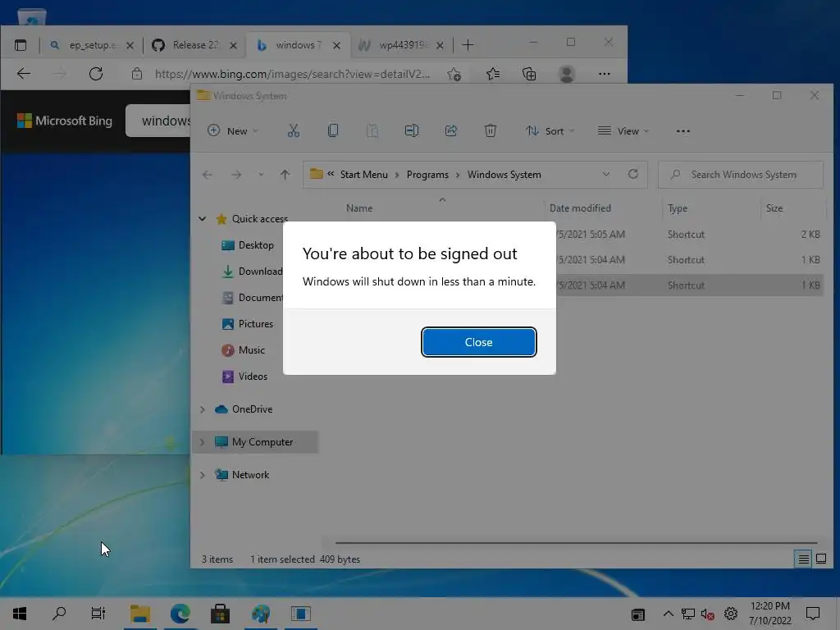This screenshot has width=840, height=630.
Task: Select OneDrive in the navigation pane
Action: click(252, 409)
